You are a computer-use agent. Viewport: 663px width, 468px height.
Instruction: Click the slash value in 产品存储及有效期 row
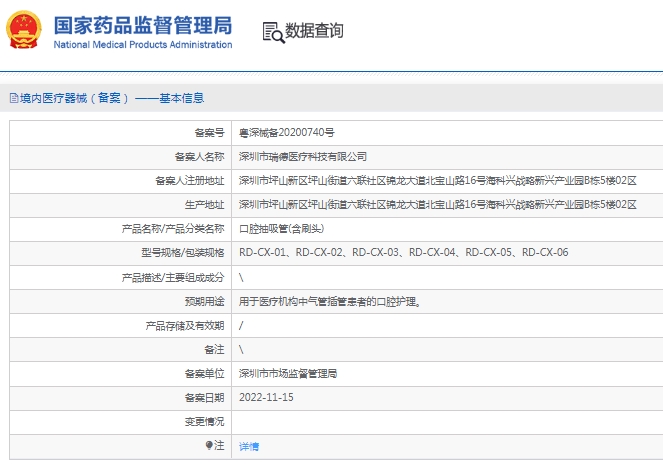click(241, 326)
